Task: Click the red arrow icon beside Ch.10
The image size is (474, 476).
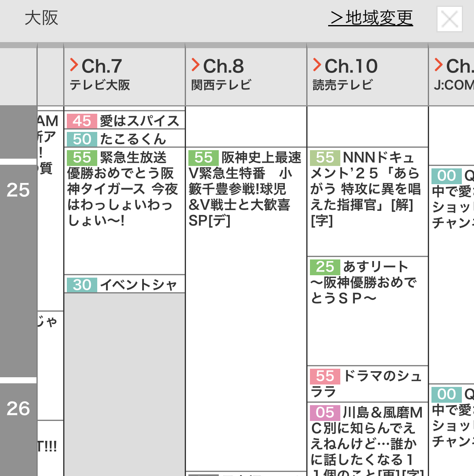Action: [317, 65]
